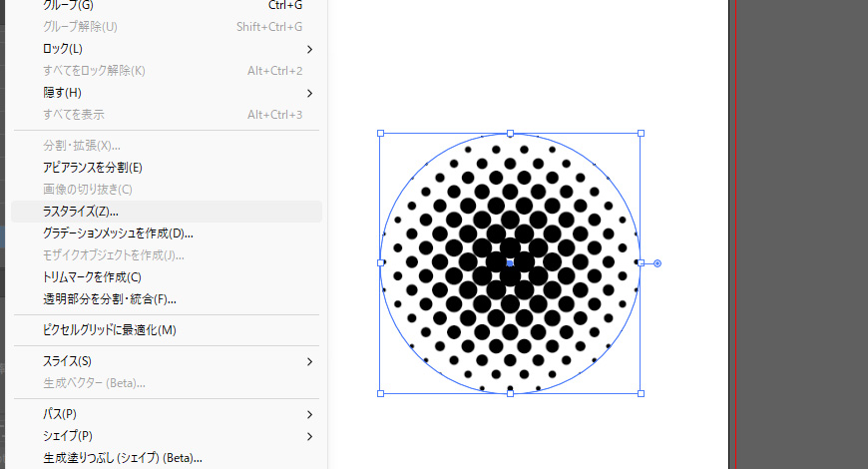The image size is (868, 469).
Task: Click the left-middle bounding box handle
Action: 380,263
